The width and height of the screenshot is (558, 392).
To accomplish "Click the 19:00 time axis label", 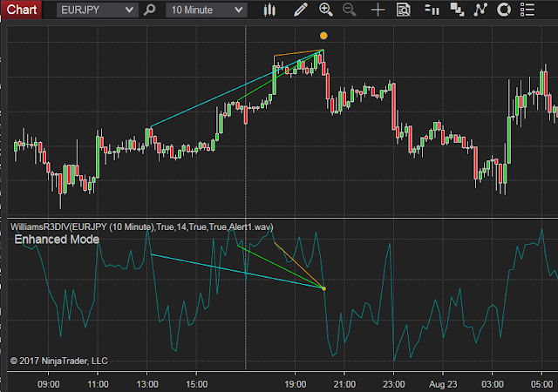I will 295,384.
